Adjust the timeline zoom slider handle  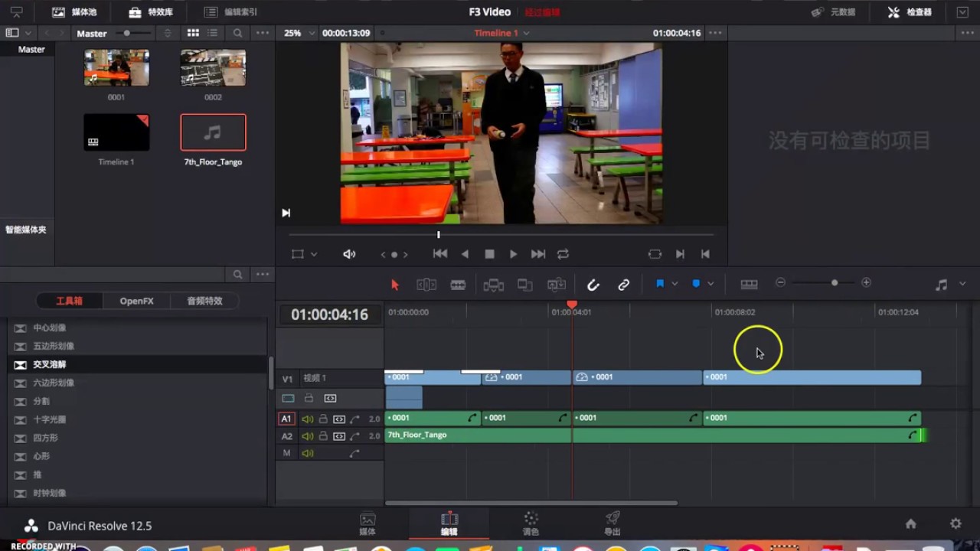[x=835, y=282]
